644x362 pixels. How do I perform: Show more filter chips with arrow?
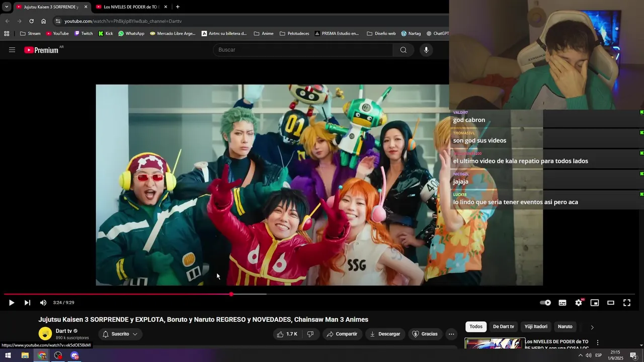592,327
